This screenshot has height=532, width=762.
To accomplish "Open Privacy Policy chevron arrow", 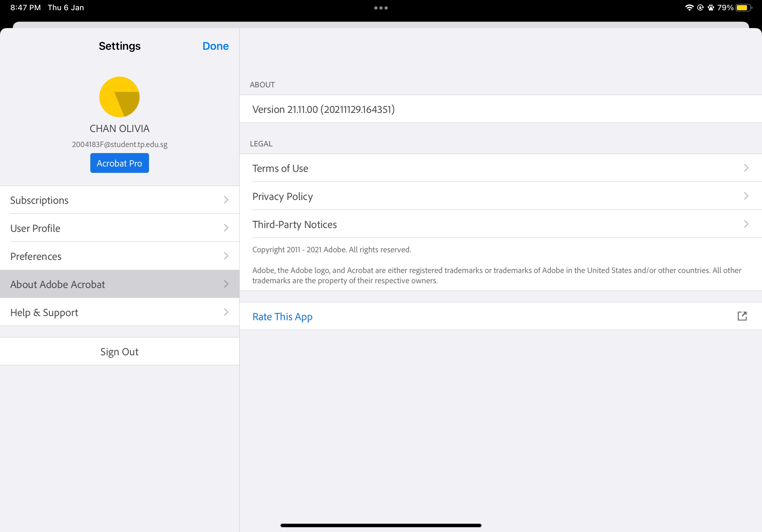I will pos(746,196).
